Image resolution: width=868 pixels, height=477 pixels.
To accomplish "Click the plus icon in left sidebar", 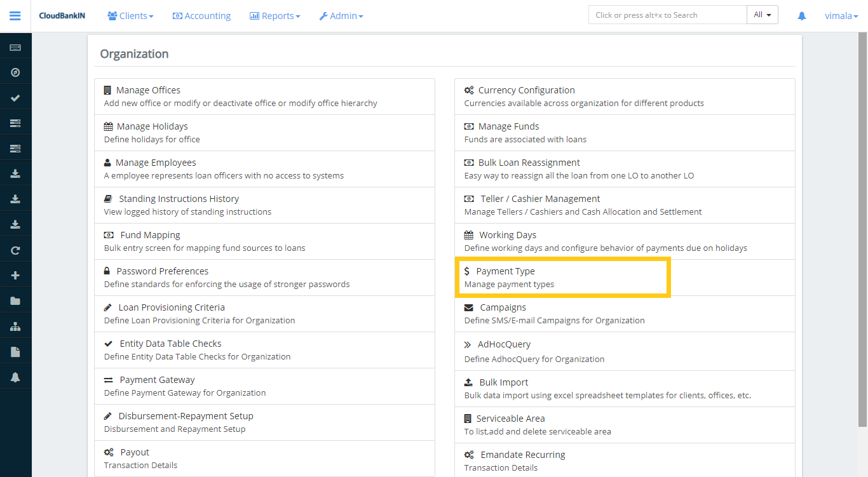I will tap(15, 276).
